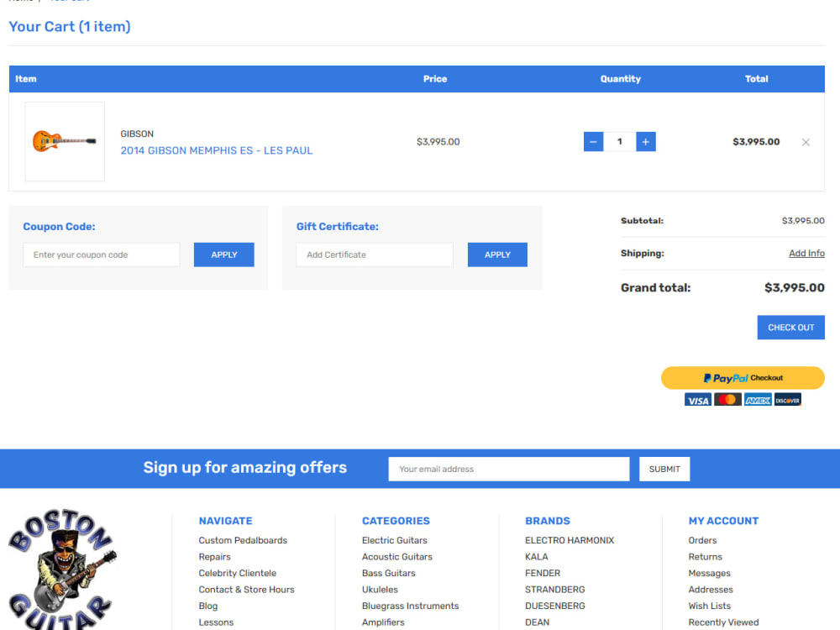Increase quantity with the plus button
This screenshot has width=840, height=630.
pos(645,142)
